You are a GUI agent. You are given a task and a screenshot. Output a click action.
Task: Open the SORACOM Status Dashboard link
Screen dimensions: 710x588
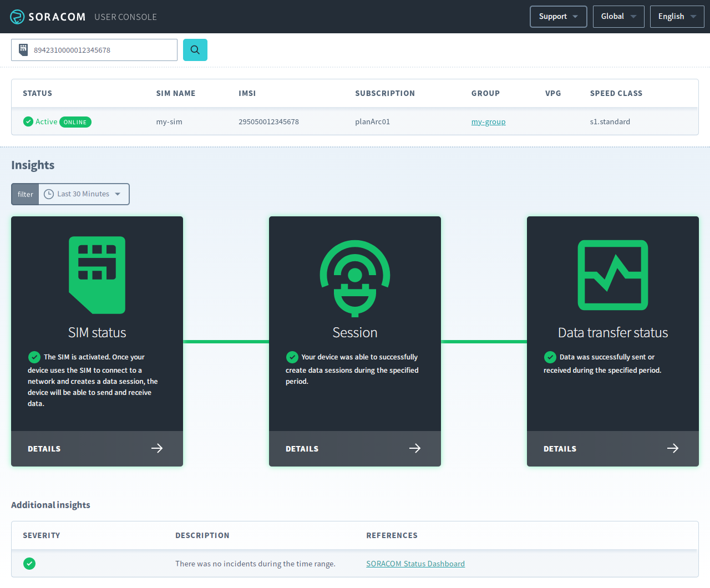[x=415, y=564]
